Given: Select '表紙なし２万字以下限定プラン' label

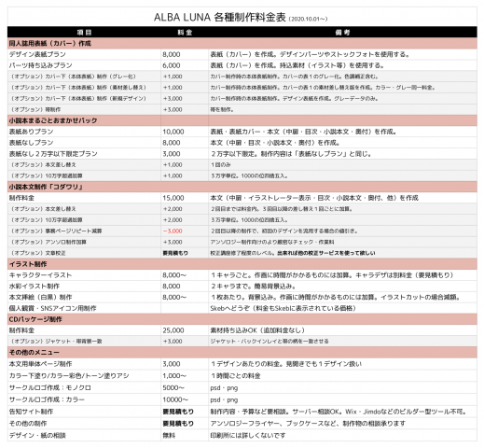Looking at the screenshot, I should pos(53,154).
